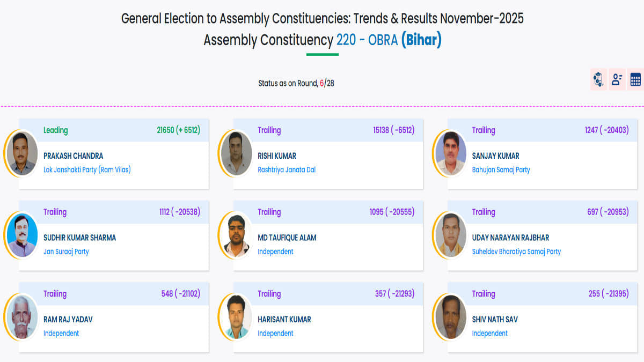Click Harisant Kumar's candidate photo
Image resolution: width=644 pixels, height=362 pixels.
pos(237,317)
